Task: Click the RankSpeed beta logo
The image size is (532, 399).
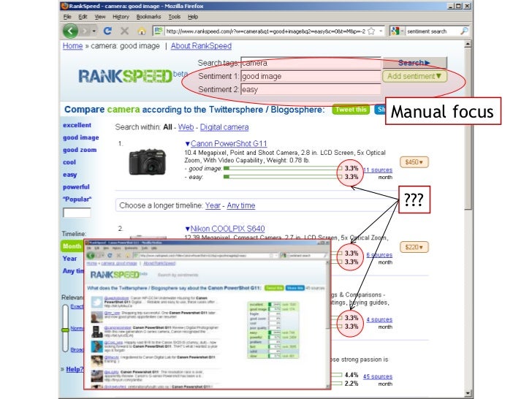Action: pyautogui.click(x=133, y=76)
